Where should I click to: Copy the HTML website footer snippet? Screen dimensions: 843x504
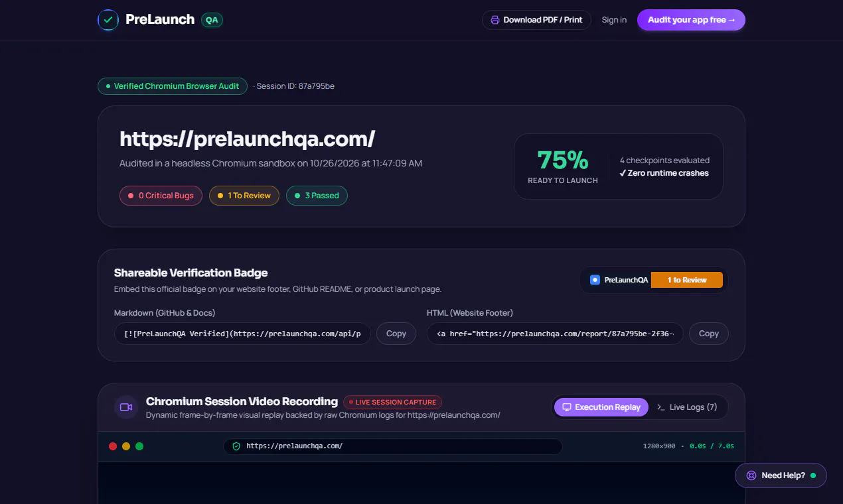point(709,334)
